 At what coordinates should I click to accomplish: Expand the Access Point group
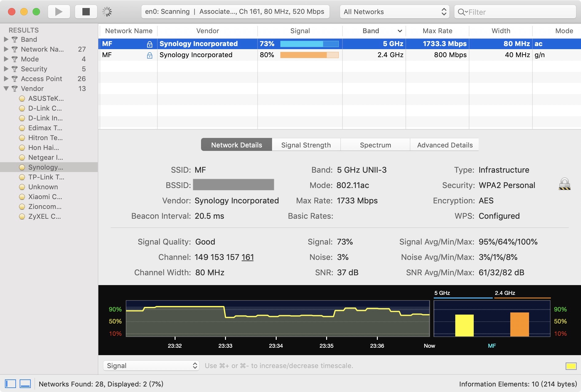6,79
